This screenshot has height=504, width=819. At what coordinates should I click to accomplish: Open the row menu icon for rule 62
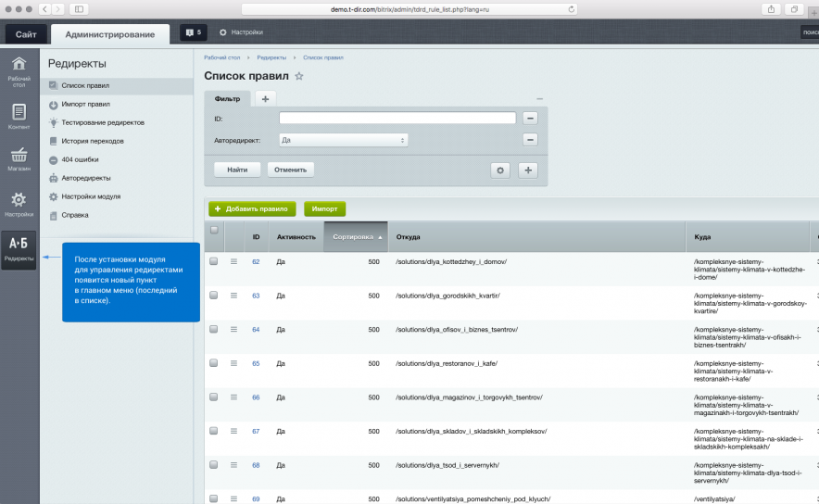(233, 261)
